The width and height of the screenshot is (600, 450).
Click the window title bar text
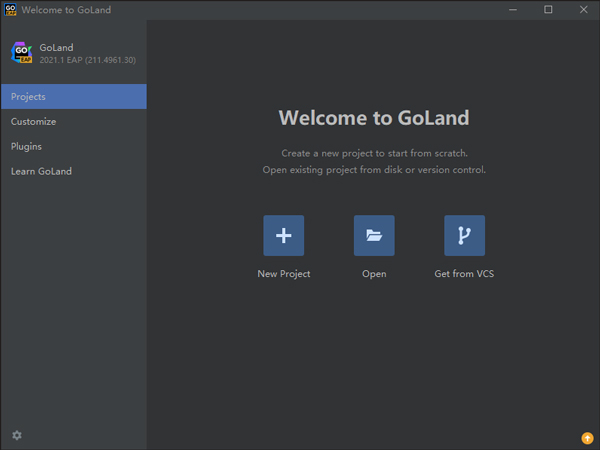[x=66, y=10]
